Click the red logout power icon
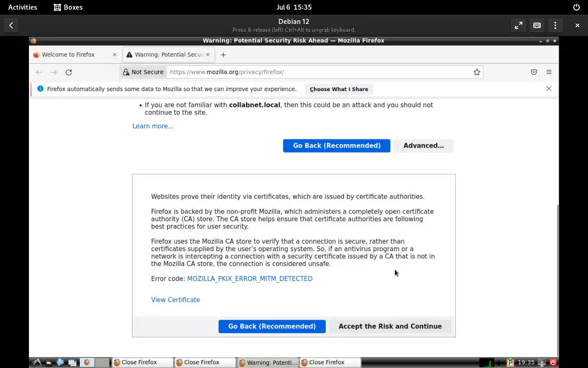This screenshot has height=368, width=588. point(553,362)
